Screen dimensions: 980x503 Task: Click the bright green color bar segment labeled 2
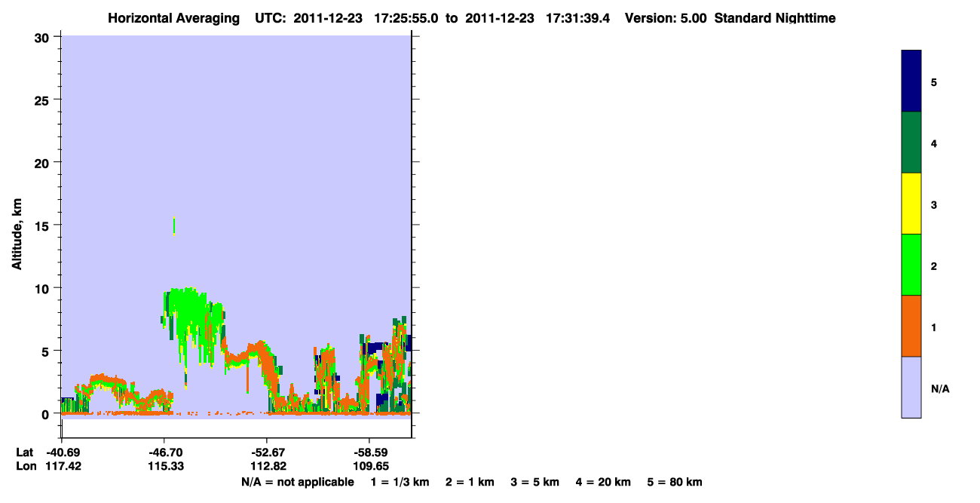tap(911, 265)
